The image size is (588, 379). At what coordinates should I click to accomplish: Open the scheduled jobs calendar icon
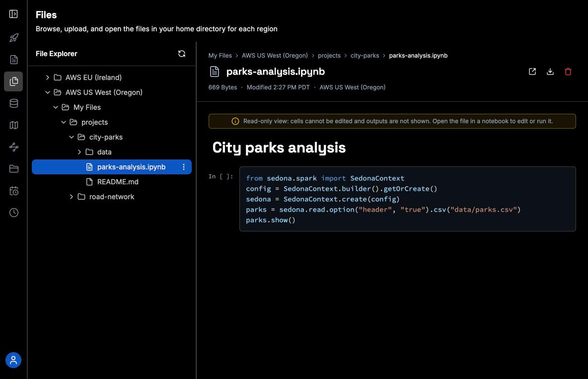[13, 191]
